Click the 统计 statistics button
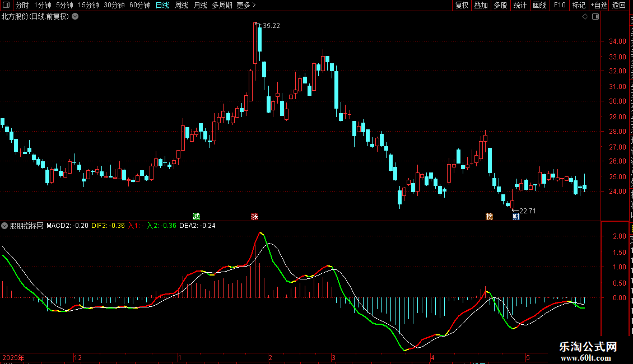Image resolution: width=633 pixels, height=364 pixels. [x=519, y=5]
